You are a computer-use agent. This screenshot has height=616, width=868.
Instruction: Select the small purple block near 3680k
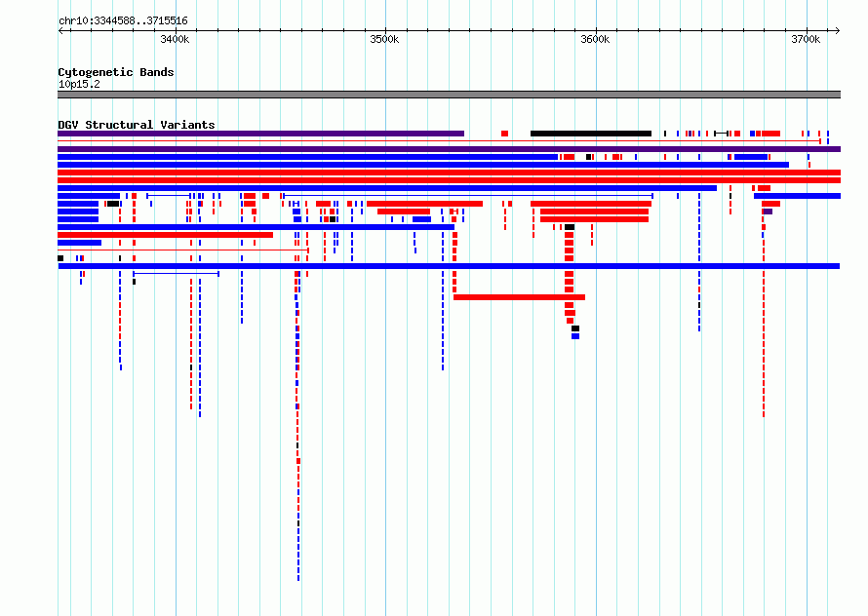[x=768, y=212]
